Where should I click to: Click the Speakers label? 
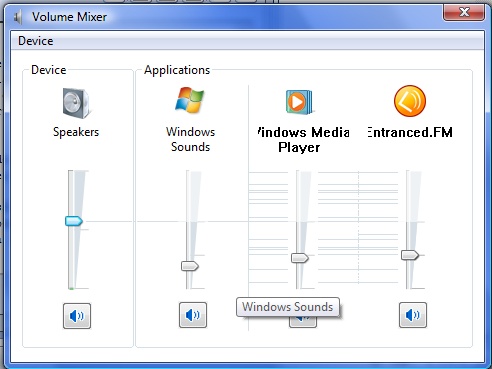point(76,132)
